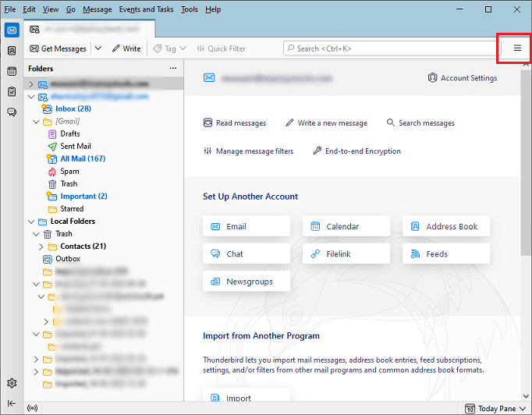Image resolution: width=532 pixels, height=415 pixels.
Task: Click Manage message filters
Action: [248, 151]
